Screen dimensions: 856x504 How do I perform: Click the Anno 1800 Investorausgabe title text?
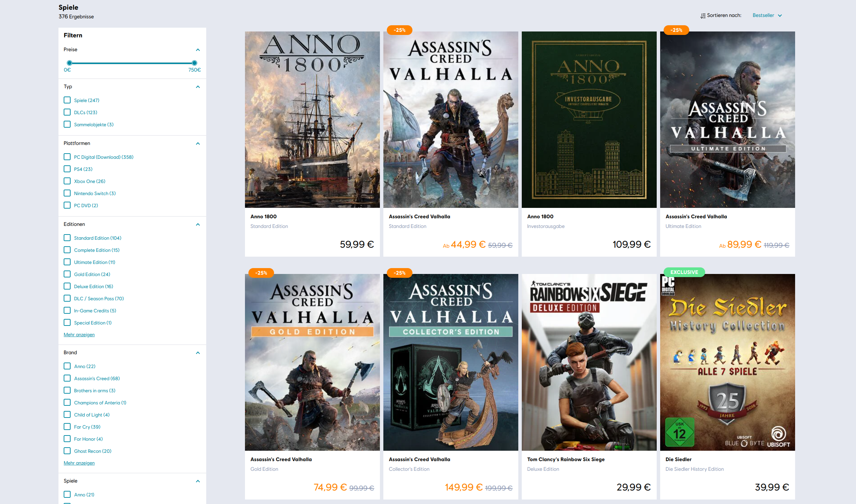tap(540, 217)
